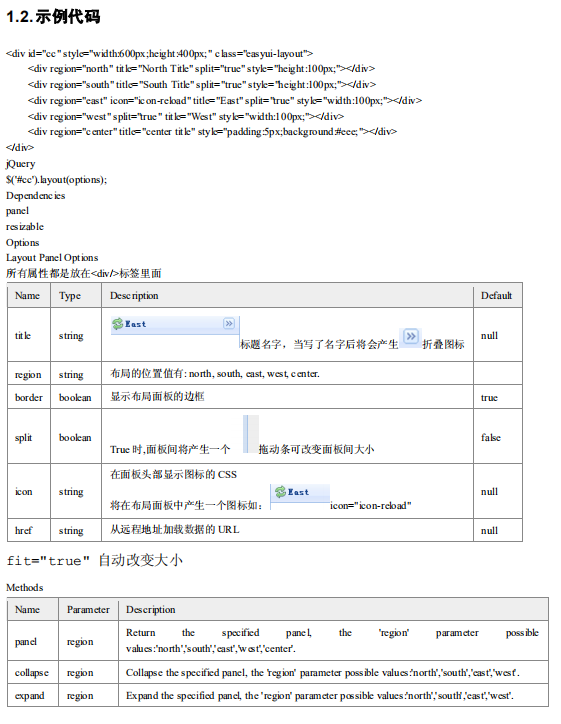Image resolution: width=561 pixels, height=724 pixels.
Task: Click the jQuery label text
Action: click(20, 164)
